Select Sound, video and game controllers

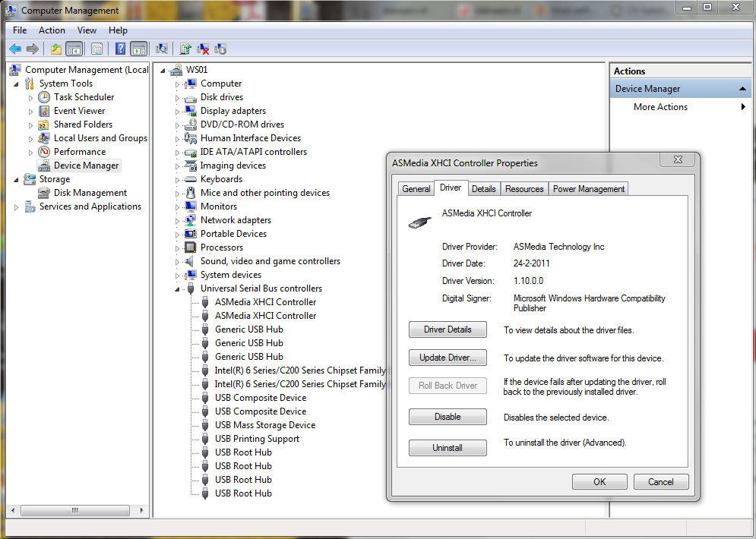tap(270, 261)
